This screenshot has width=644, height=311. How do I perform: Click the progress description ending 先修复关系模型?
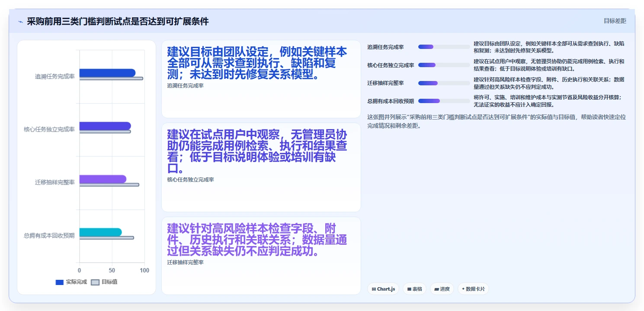click(549, 47)
